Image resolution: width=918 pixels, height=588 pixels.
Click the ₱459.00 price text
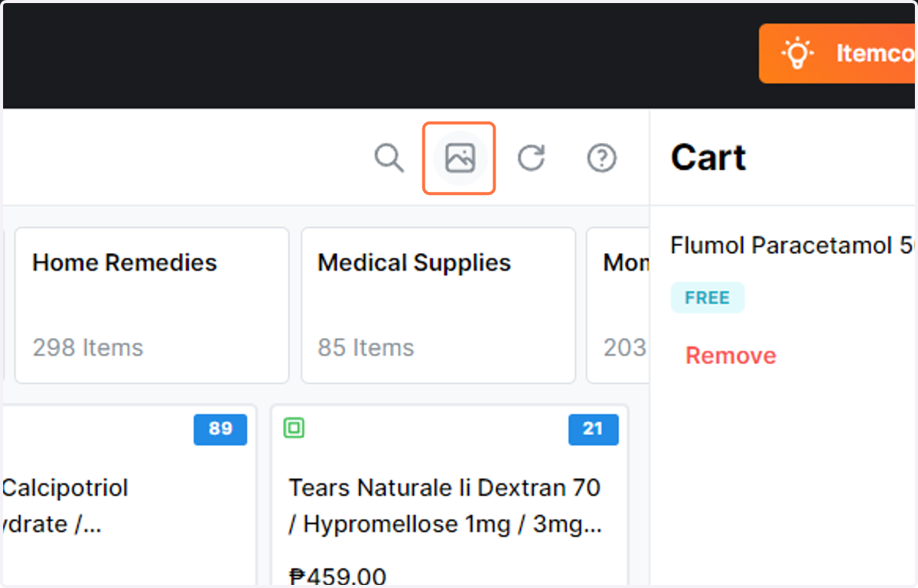[337, 576]
